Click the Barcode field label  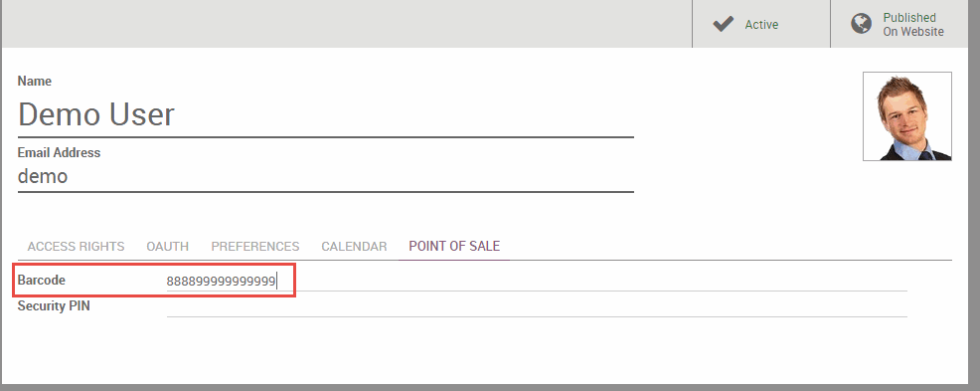pyautogui.click(x=42, y=281)
